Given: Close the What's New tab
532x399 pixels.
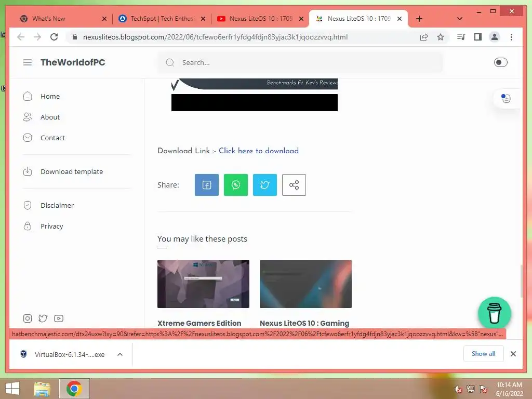Looking at the screenshot, I should point(104,19).
